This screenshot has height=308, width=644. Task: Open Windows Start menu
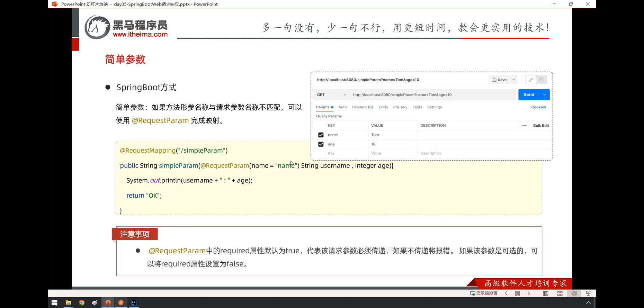[x=54, y=302]
